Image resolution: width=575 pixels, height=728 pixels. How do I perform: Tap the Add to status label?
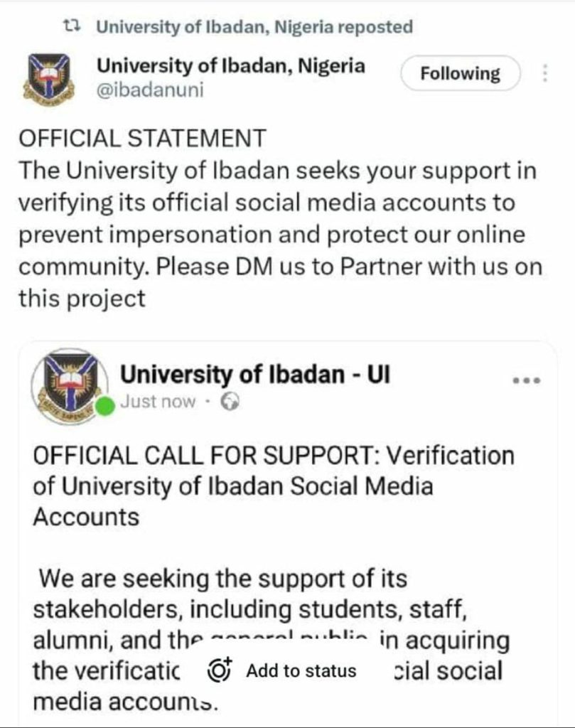[301, 670]
